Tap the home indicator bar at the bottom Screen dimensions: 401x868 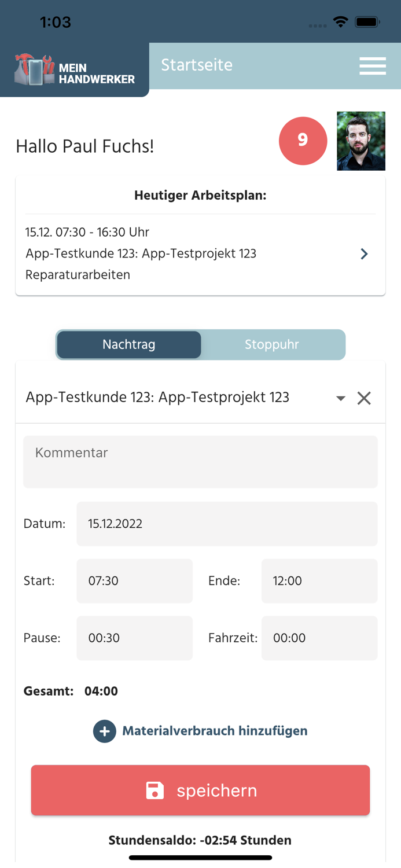pos(200,858)
